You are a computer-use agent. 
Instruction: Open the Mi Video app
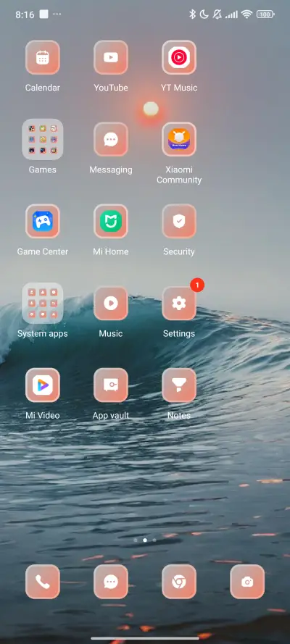click(x=43, y=385)
